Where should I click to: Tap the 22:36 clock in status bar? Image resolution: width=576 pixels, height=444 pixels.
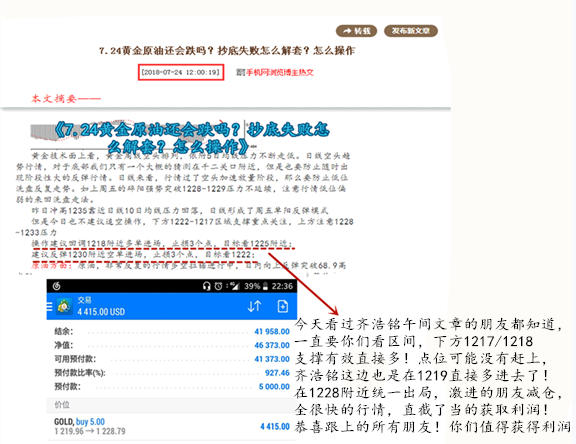point(282,286)
